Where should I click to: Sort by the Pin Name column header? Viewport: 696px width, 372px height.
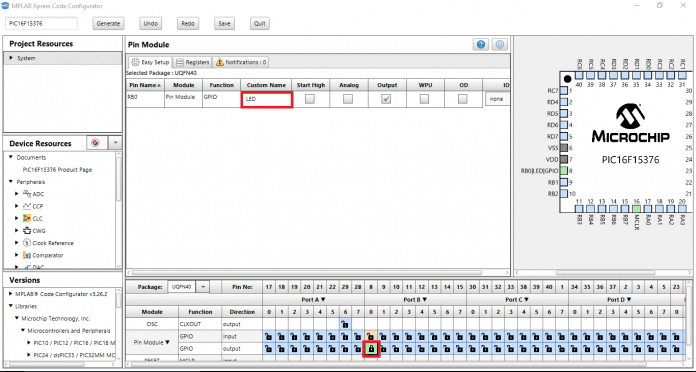click(145, 85)
